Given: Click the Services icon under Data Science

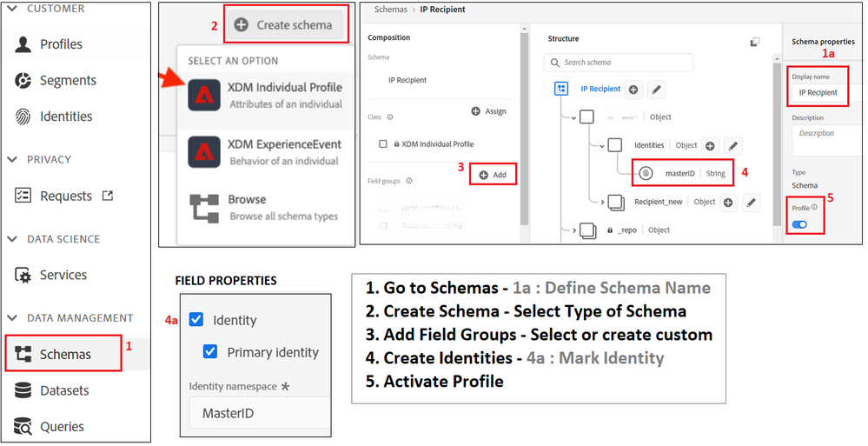Looking at the screenshot, I should pos(23,275).
